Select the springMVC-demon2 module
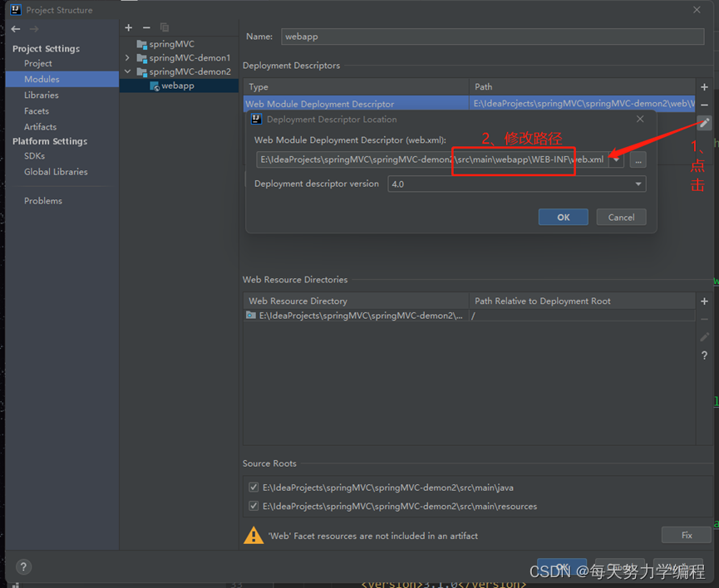The image size is (719, 588). coord(190,71)
